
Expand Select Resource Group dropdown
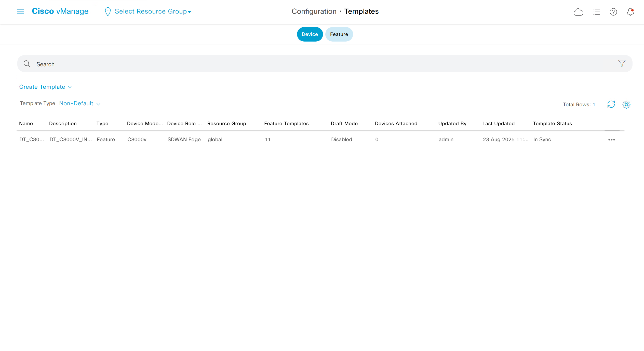point(153,11)
